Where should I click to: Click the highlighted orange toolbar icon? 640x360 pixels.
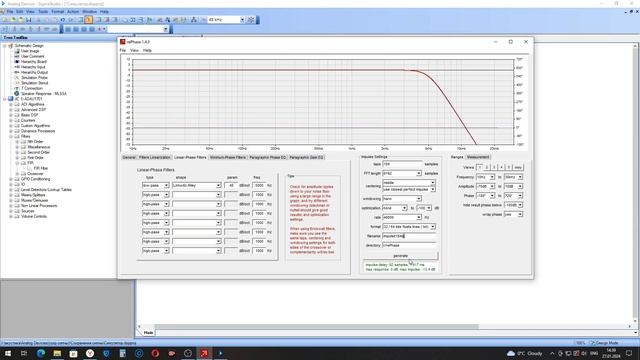(x=89, y=20)
